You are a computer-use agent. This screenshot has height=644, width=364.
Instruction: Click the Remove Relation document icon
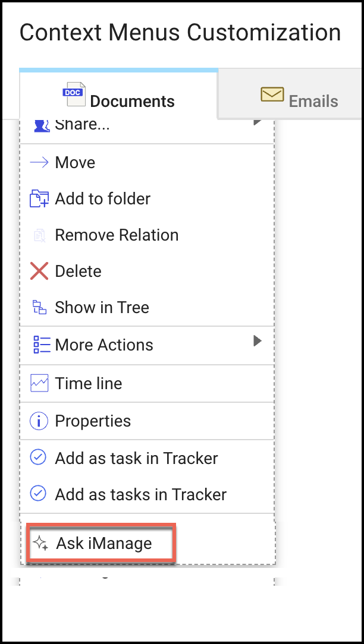click(x=40, y=235)
